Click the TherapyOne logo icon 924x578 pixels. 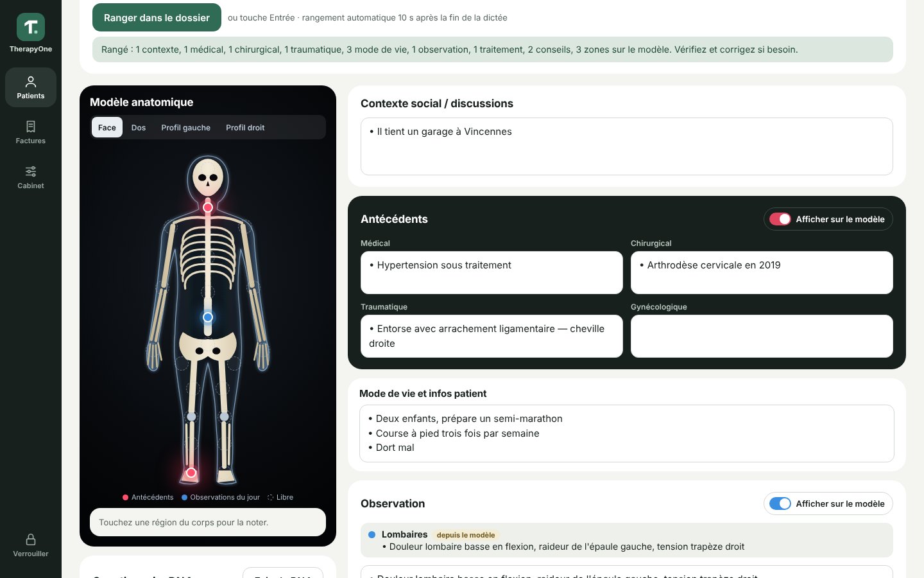click(31, 27)
